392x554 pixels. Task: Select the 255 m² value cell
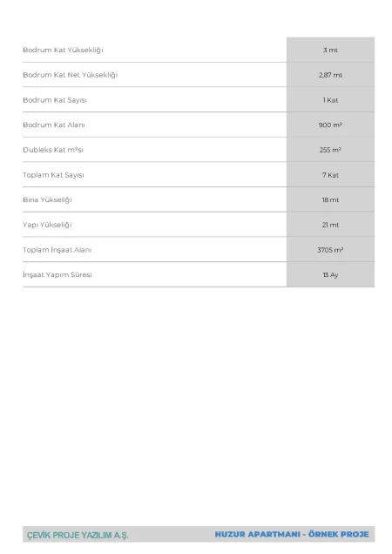[330, 150]
